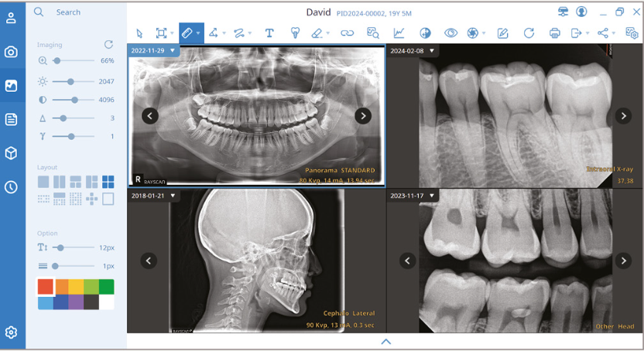Select the two-column layout option
Screen dimensions: 644x351
(60, 182)
